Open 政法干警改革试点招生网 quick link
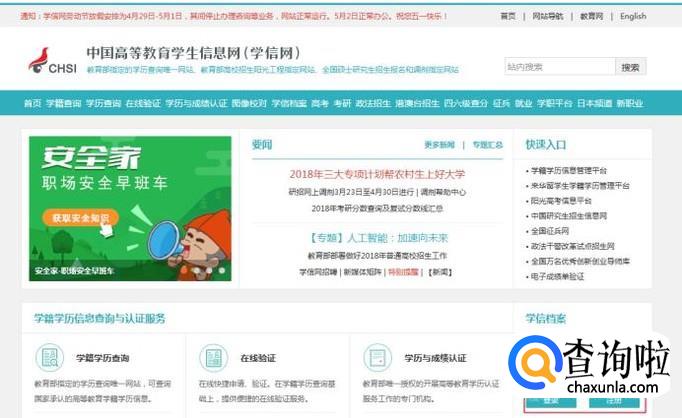 (x=572, y=246)
